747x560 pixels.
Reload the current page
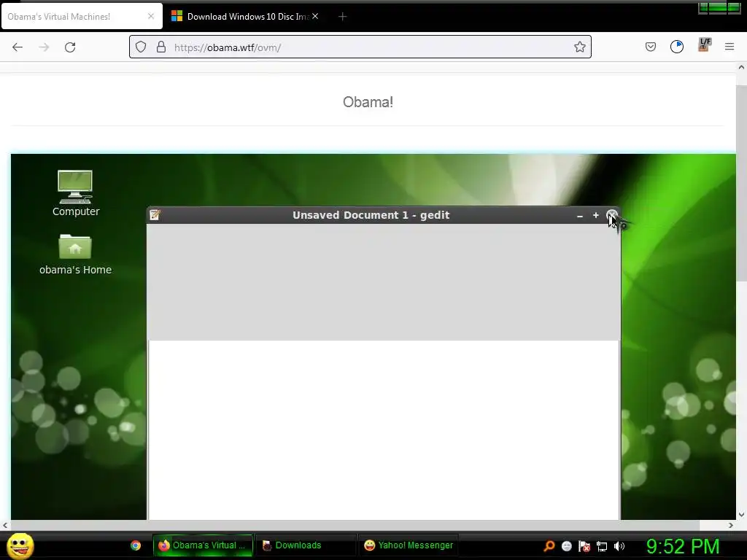[x=70, y=47]
